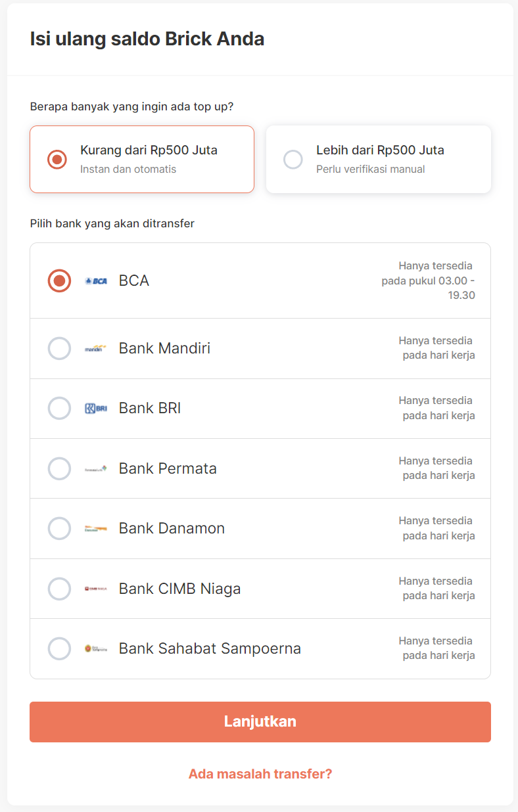Choose the Bank BRI radio option
The height and width of the screenshot is (812, 518).
[59, 409]
